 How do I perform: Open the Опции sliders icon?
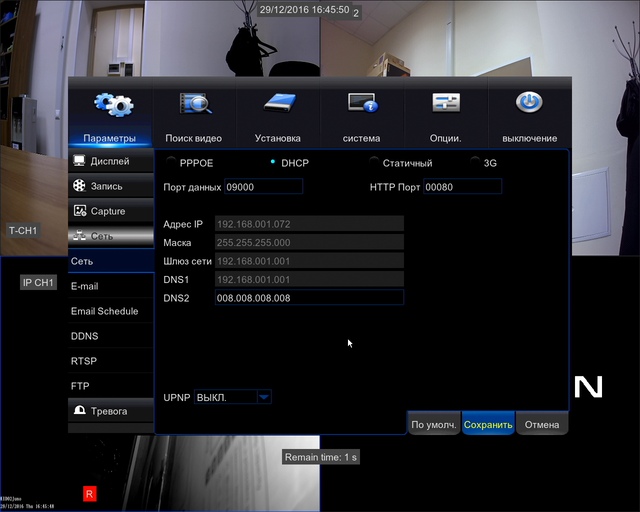coord(446,102)
